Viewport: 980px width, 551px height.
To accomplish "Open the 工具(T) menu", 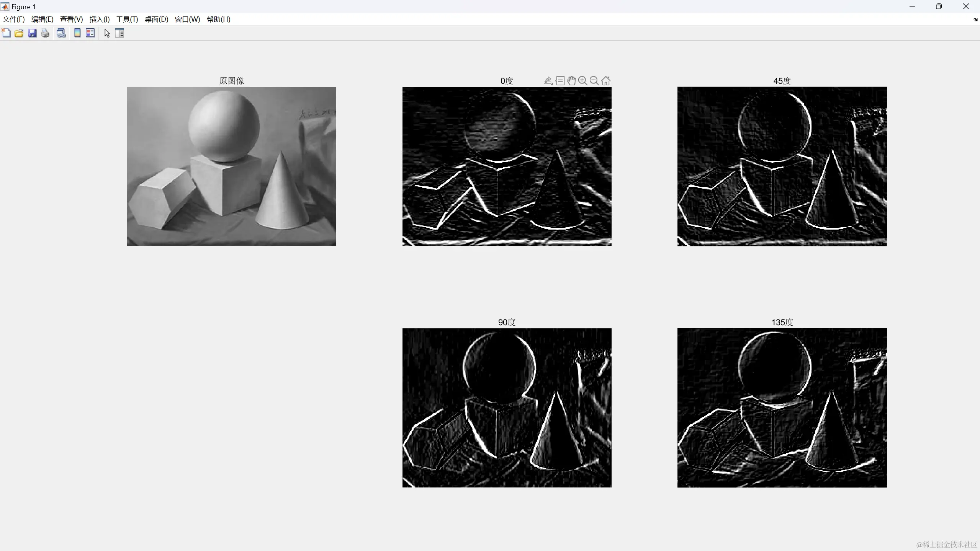I will pyautogui.click(x=127, y=20).
